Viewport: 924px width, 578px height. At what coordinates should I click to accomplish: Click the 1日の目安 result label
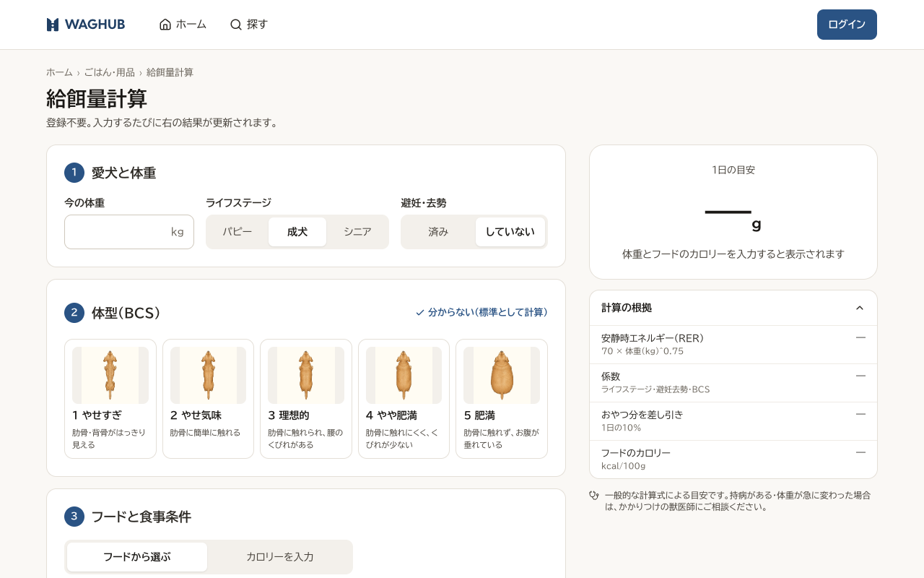(x=733, y=171)
